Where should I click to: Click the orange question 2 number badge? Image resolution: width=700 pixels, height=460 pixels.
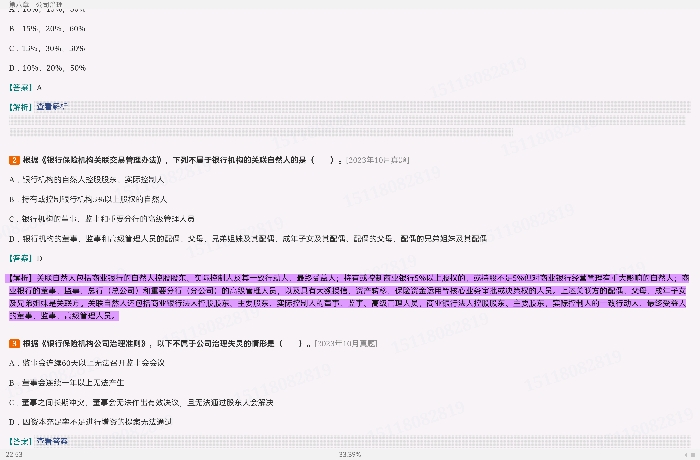point(13,159)
